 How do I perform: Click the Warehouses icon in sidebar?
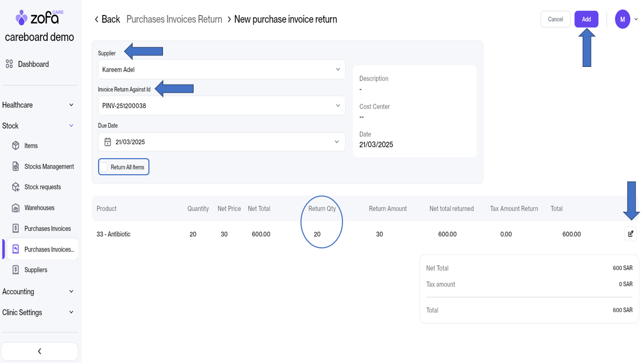click(x=16, y=208)
